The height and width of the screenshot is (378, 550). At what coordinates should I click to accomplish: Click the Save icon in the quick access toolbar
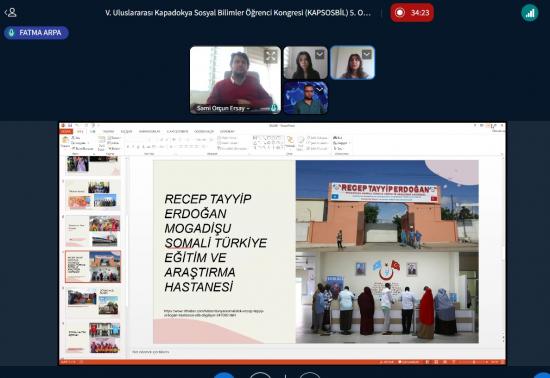pyautogui.click(x=70, y=125)
